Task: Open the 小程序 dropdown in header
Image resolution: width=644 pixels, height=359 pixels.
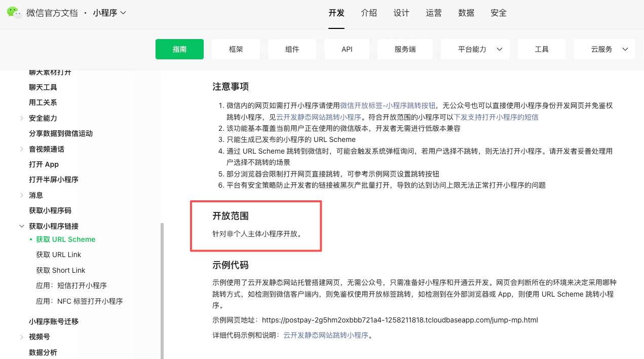Action: (x=109, y=13)
